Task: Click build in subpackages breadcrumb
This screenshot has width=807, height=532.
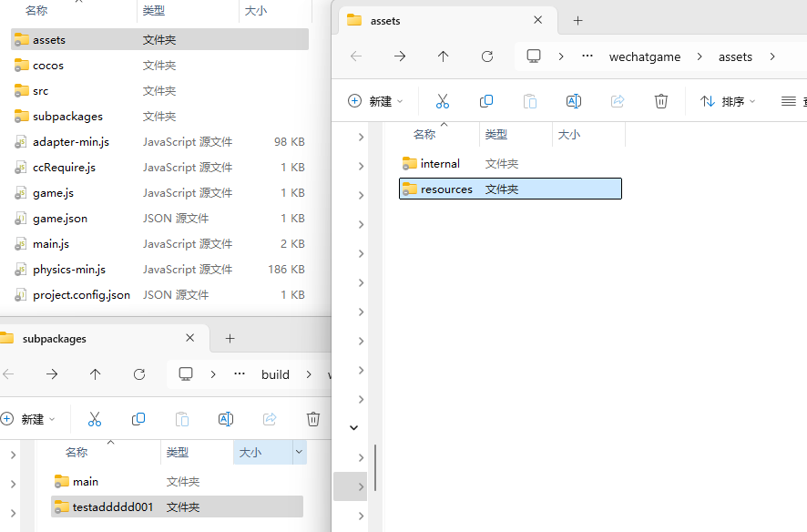Action: [275, 374]
